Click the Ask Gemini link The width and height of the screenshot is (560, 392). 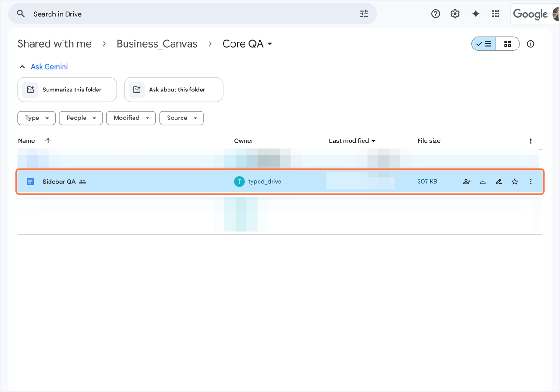[x=49, y=67]
